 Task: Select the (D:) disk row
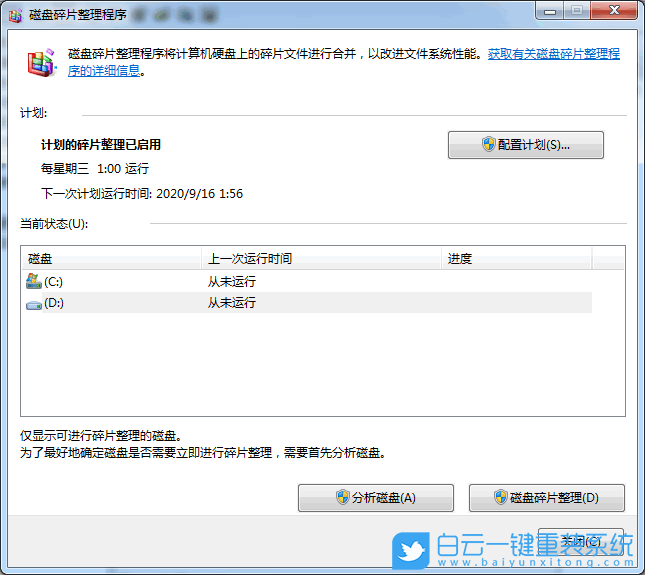coord(306,303)
